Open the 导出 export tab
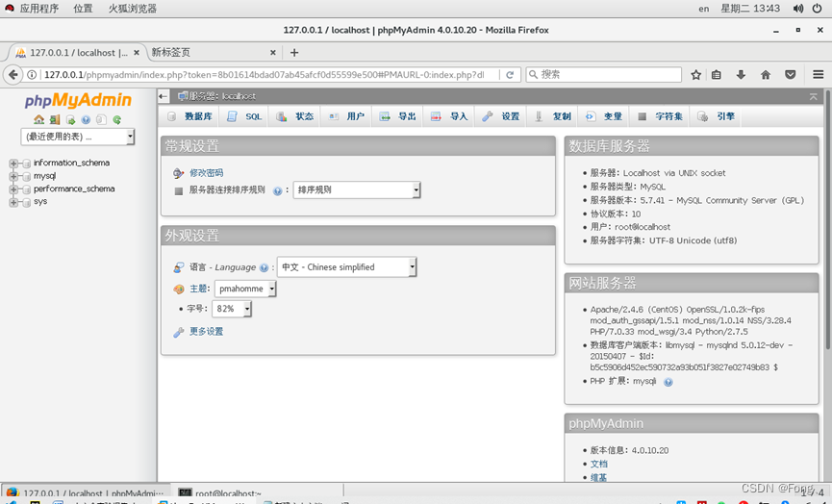 pos(397,116)
